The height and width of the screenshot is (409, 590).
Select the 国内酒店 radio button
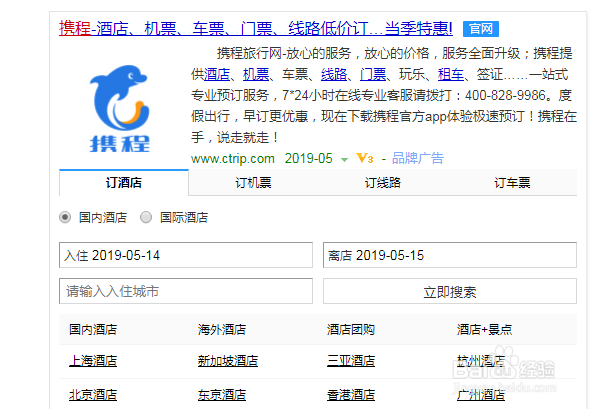click(x=65, y=217)
